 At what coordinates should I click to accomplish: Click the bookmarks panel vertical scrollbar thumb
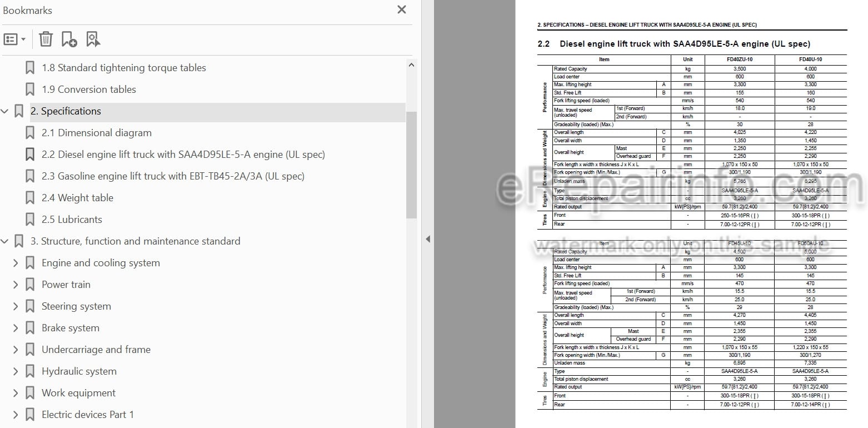coord(411,164)
